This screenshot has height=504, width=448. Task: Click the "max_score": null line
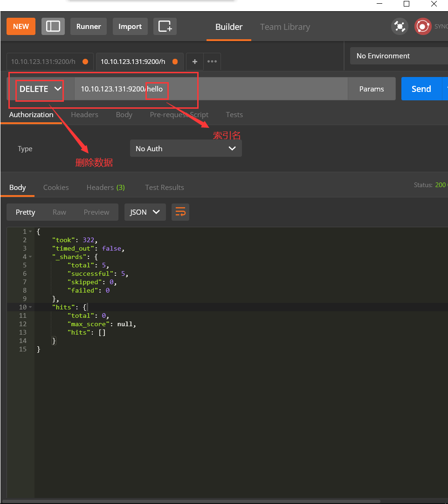102,324
